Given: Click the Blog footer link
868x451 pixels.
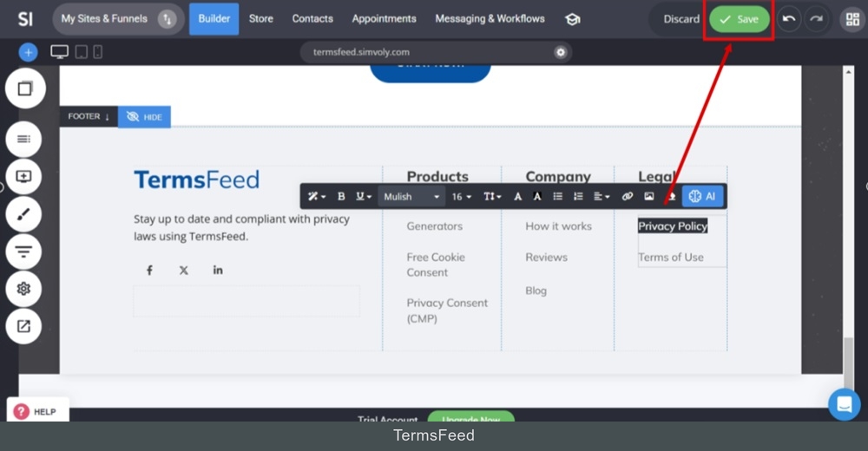Looking at the screenshot, I should pos(536,291).
